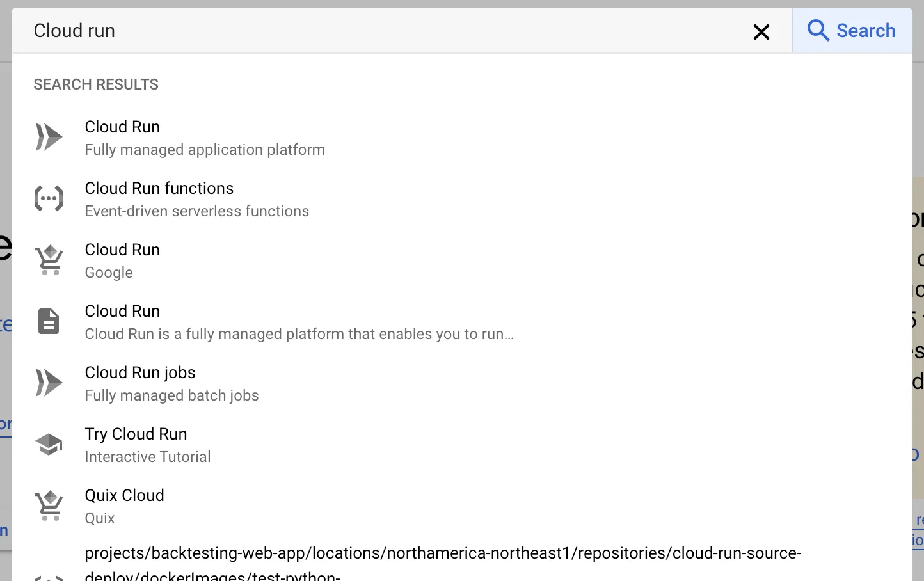Open the Try Cloud Run interactive tutorial
This screenshot has width=924, height=581.
point(147,444)
